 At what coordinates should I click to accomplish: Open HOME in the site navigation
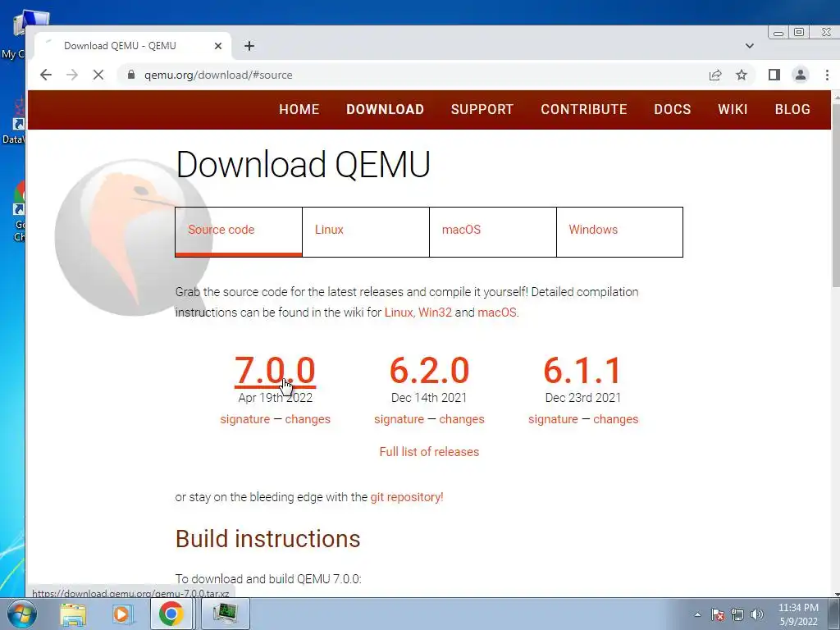click(299, 109)
